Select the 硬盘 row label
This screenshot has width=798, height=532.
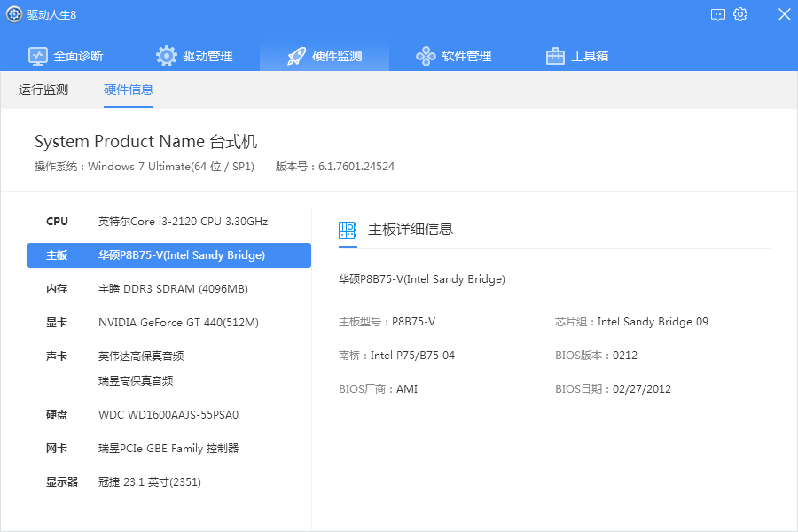click(x=57, y=414)
